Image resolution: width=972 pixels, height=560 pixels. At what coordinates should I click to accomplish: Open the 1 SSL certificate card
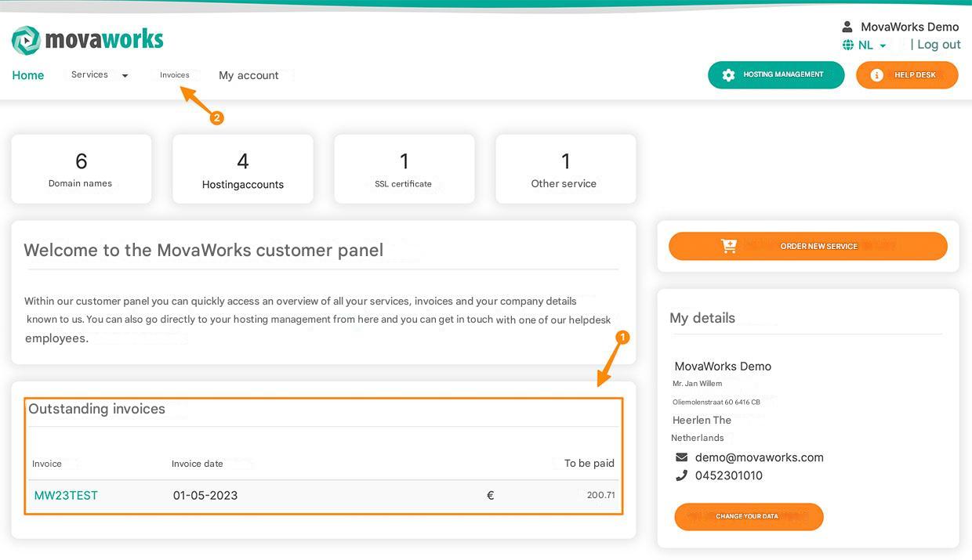pos(404,169)
